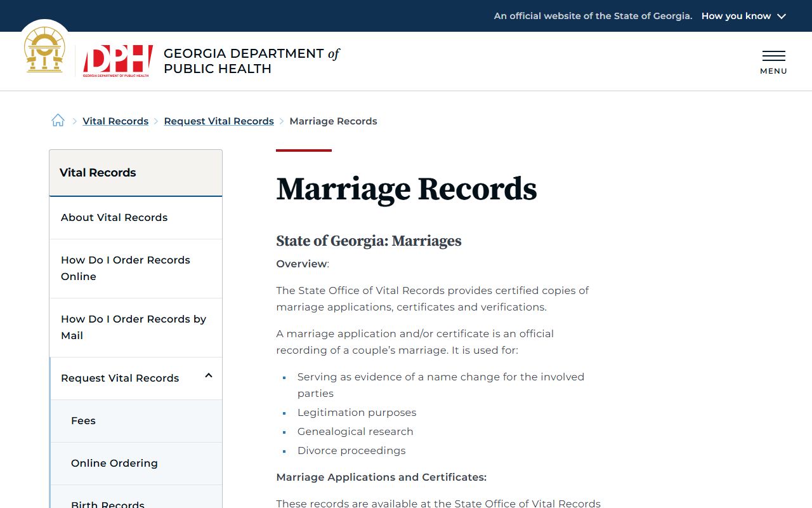Viewport: 812px width, 508px height.
Task: Open Fees sidebar sub-item
Action: point(136,421)
